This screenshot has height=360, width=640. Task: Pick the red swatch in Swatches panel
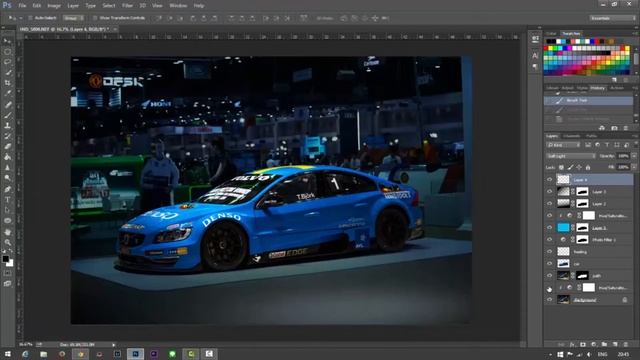[x=547, y=49]
